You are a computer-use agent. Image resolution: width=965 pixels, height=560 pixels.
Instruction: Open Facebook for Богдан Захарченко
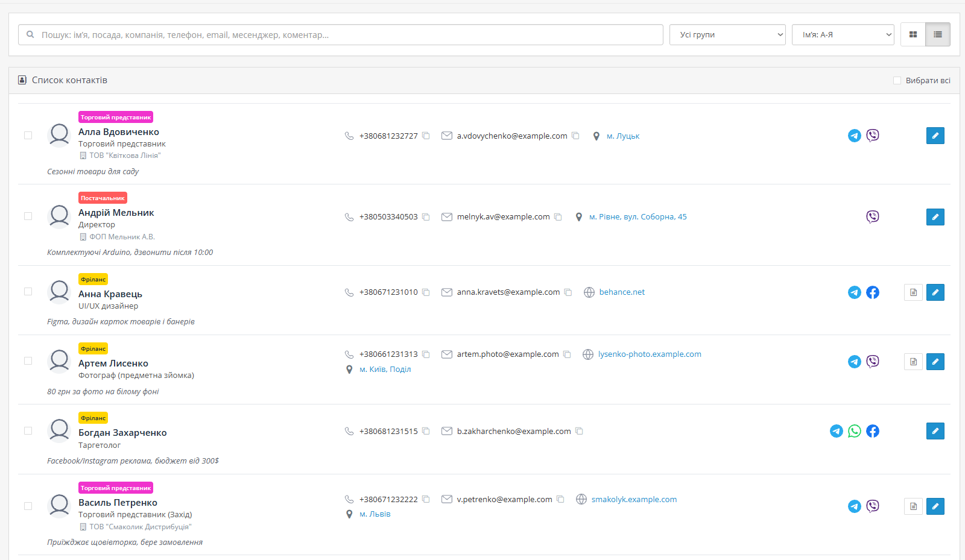click(x=873, y=431)
